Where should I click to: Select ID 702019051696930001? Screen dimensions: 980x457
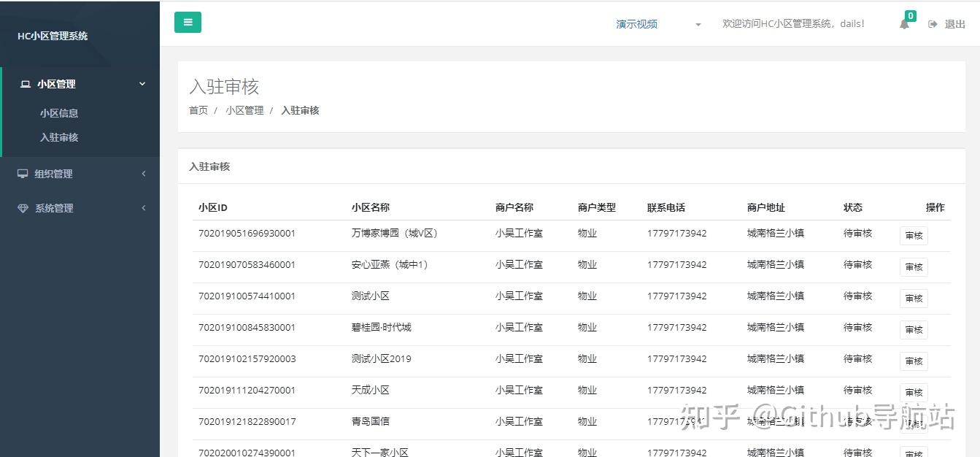coord(247,234)
